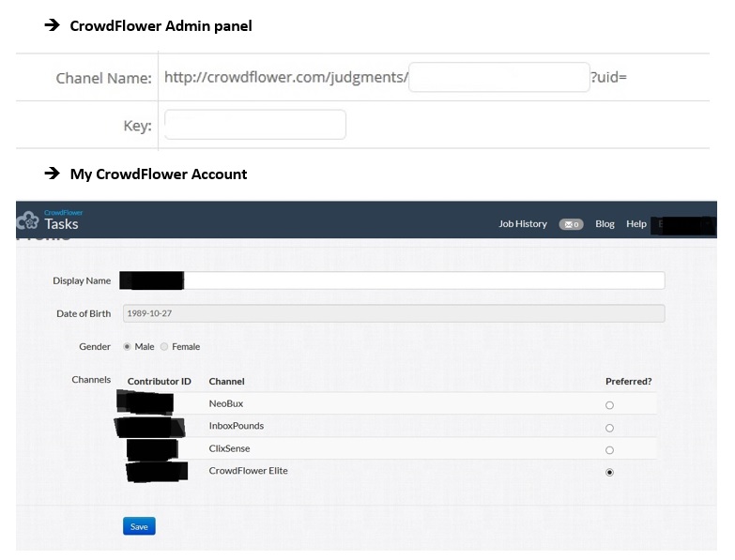Click the Chanel Name label

click(103, 78)
